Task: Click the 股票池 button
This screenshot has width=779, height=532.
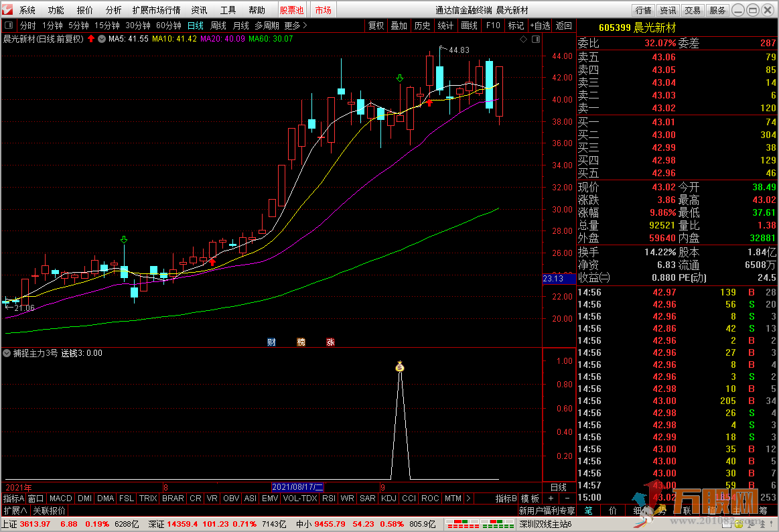Action: pyautogui.click(x=291, y=10)
